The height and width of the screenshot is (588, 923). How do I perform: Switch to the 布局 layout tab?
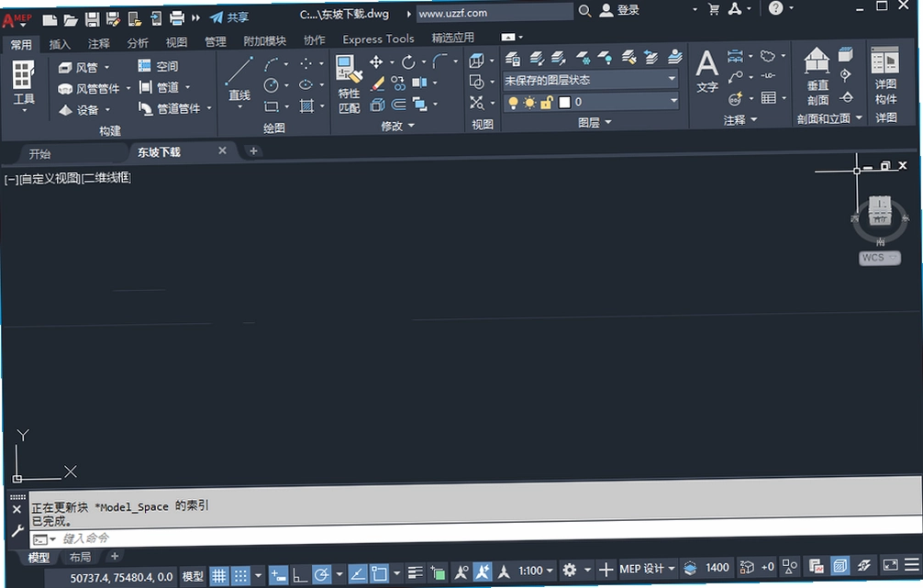point(80,557)
